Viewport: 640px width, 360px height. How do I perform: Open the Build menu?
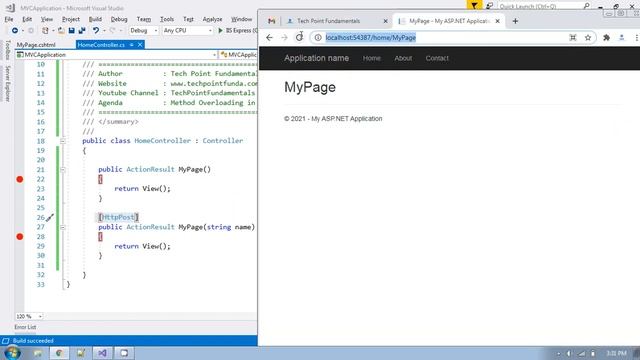(x=95, y=19)
